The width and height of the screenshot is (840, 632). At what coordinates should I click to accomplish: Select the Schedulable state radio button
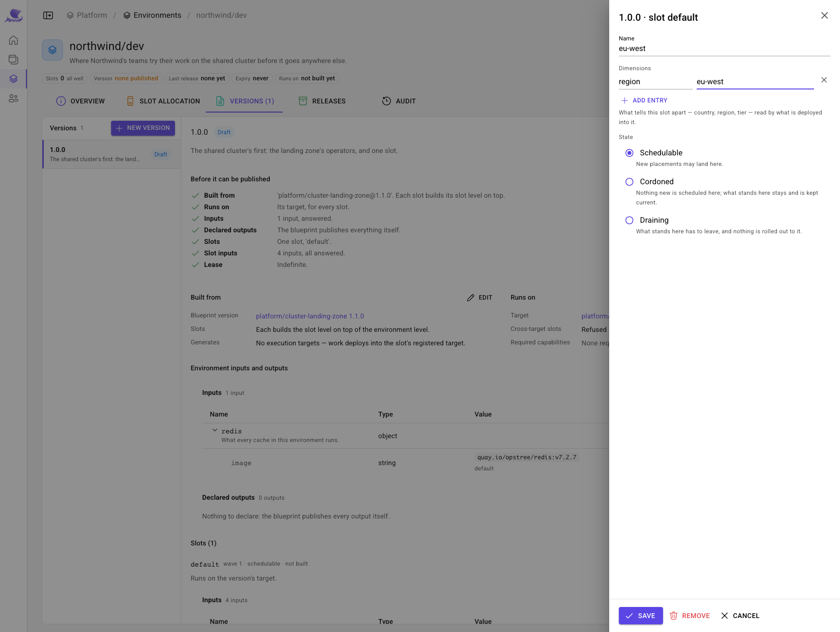(629, 153)
